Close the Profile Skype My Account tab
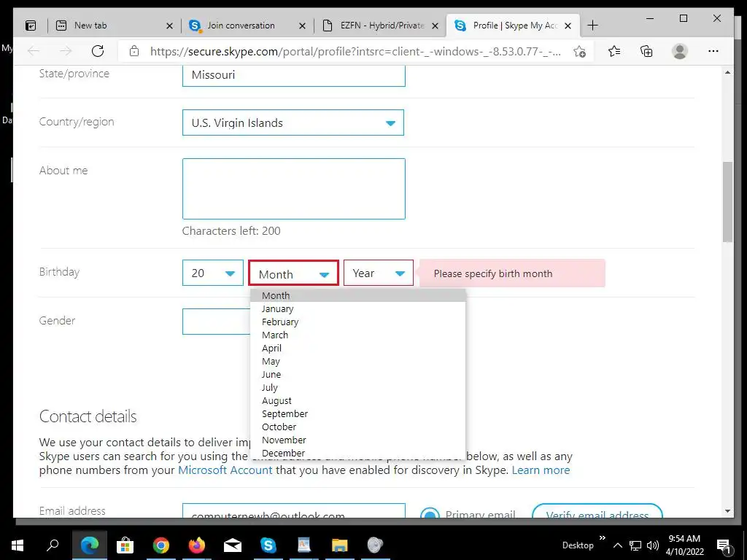Image resolution: width=747 pixels, height=560 pixels. tap(568, 26)
